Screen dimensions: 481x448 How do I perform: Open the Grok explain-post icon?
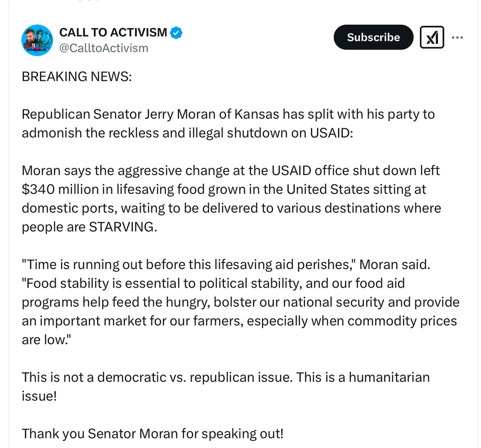pyautogui.click(x=431, y=38)
